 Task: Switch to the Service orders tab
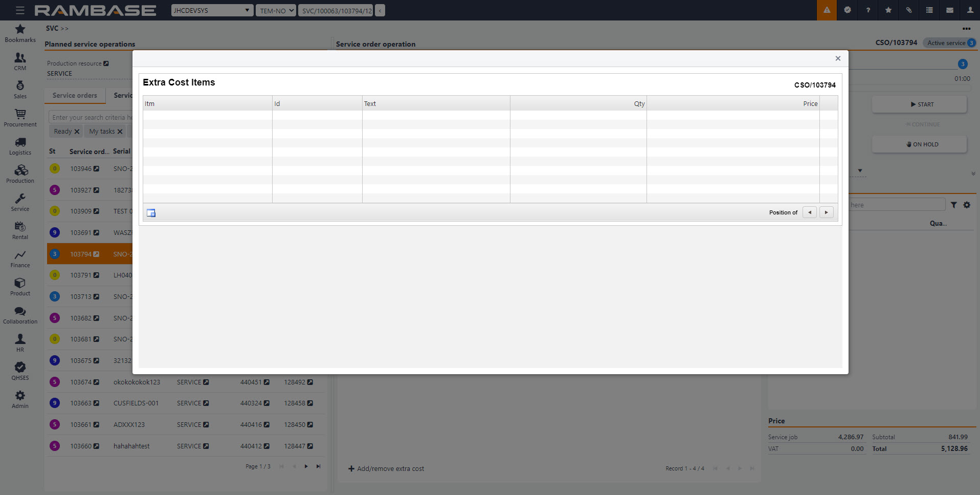[75, 96]
